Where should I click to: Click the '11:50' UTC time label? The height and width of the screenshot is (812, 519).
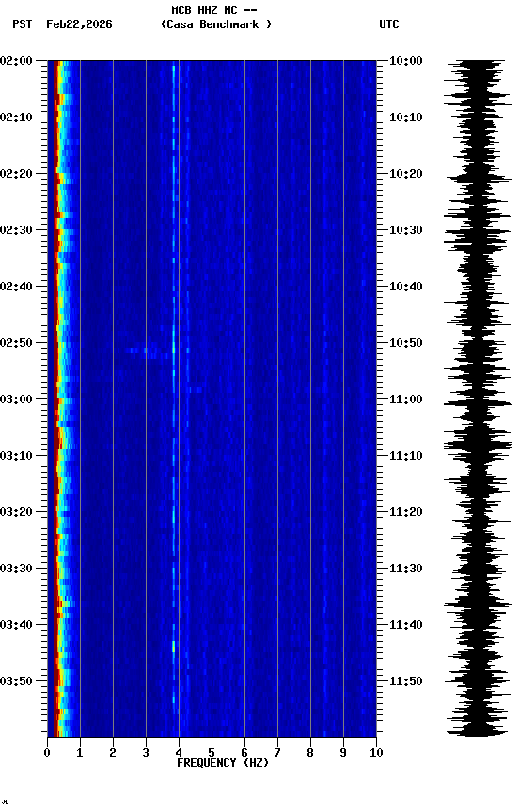(x=406, y=681)
